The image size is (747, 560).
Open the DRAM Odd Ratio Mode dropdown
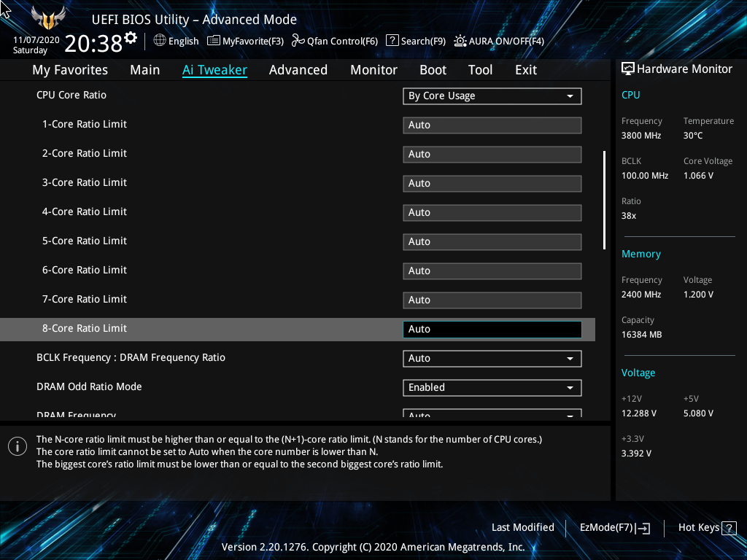(492, 388)
